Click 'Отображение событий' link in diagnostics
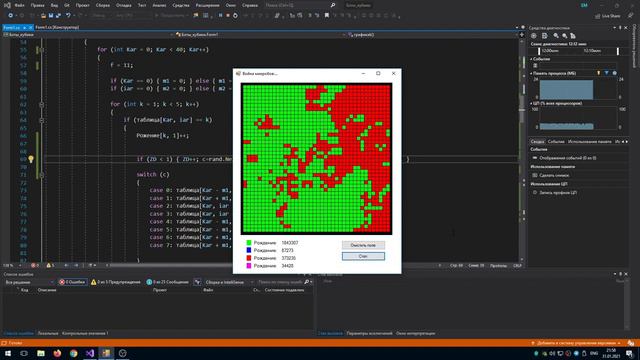Viewport: 640px width, 360px height. (x=567, y=158)
